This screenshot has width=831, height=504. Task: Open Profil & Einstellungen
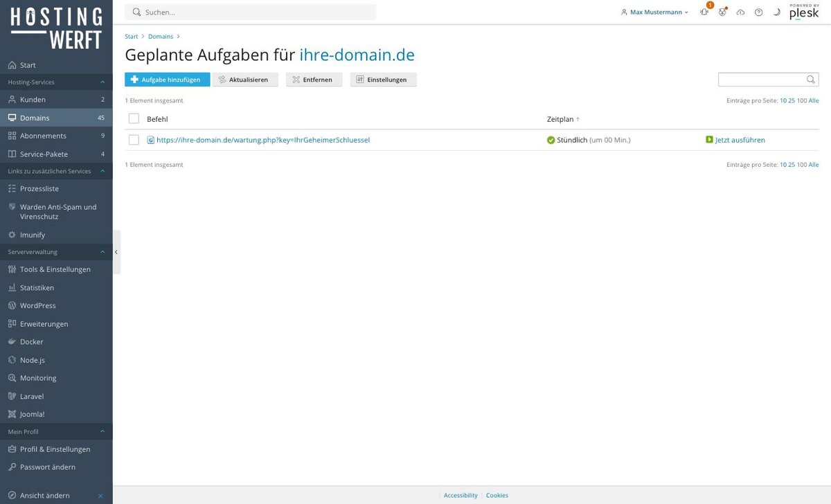[x=56, y=449]
